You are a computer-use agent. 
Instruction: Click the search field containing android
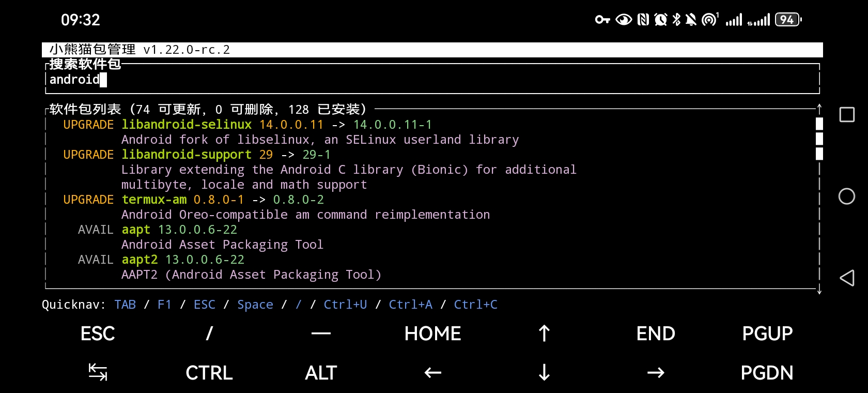[x=432, y=80]
